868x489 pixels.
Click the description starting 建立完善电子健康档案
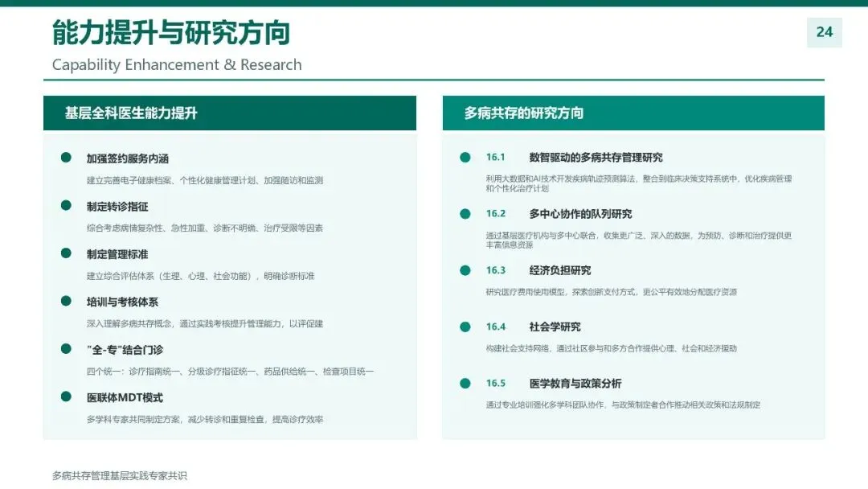point(205,180)
